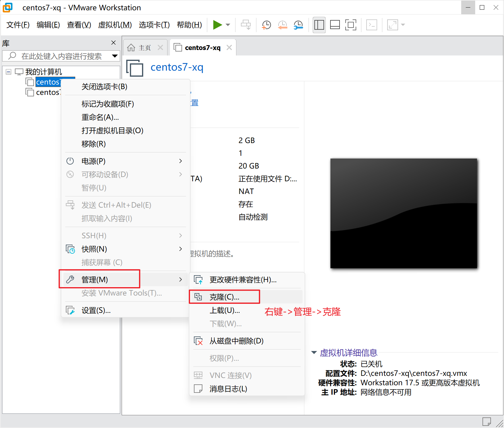Take a snapshot via toolbar clock icon

[x=266, y=25]
